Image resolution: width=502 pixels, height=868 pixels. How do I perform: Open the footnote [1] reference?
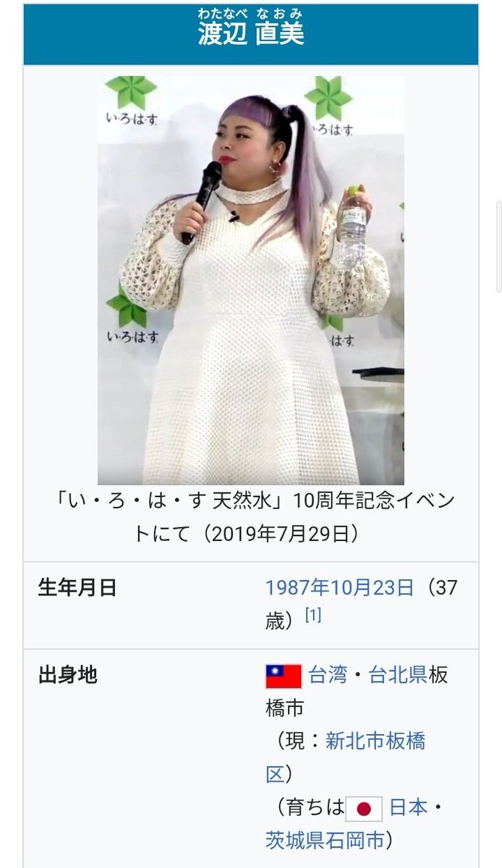click(x=312, y=616)
